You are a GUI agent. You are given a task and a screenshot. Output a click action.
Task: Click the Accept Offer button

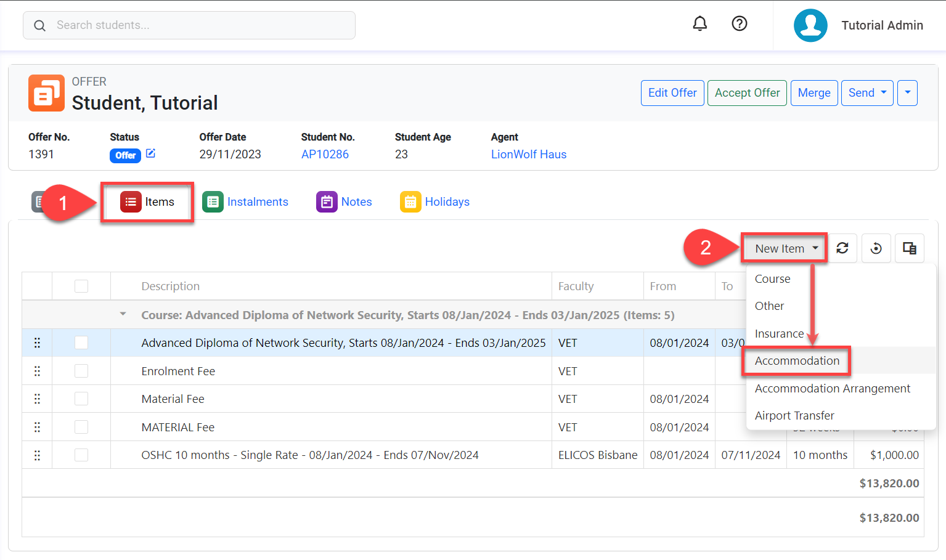(747, 93)
